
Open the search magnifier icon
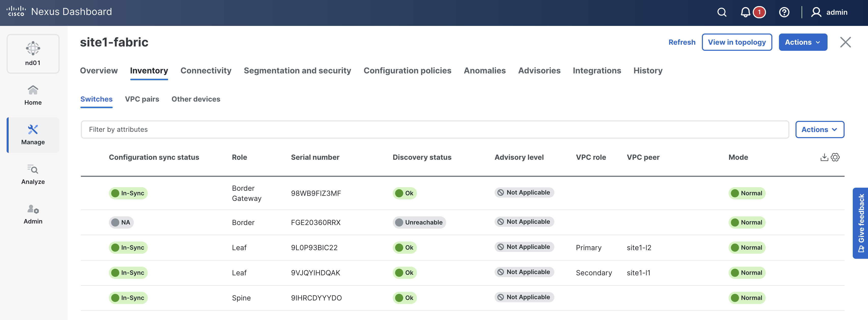pos(721,12)
